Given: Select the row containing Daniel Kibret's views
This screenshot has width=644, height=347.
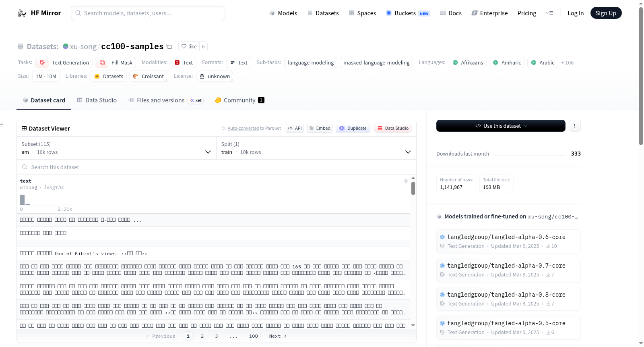Looking at the screenshot, I should click(213, 253).
